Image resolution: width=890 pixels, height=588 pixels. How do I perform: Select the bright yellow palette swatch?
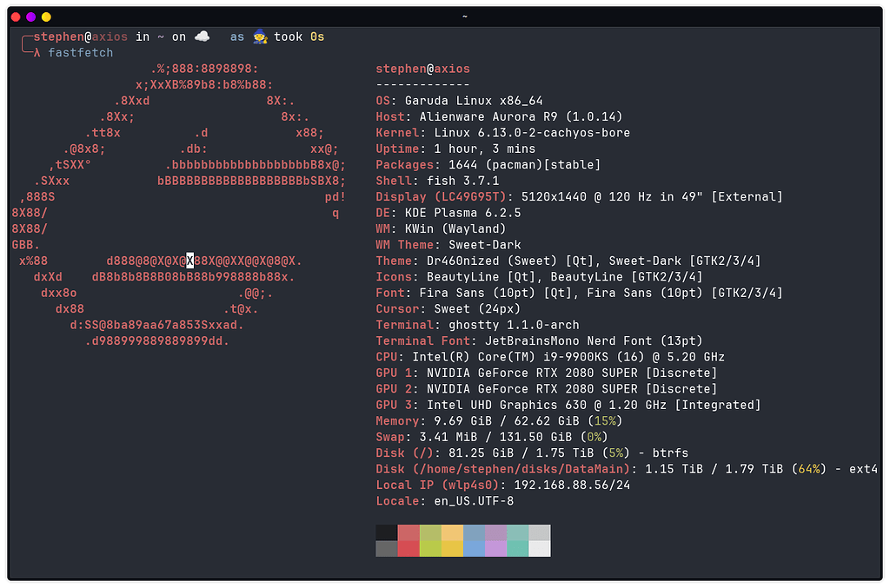(452, 548)
